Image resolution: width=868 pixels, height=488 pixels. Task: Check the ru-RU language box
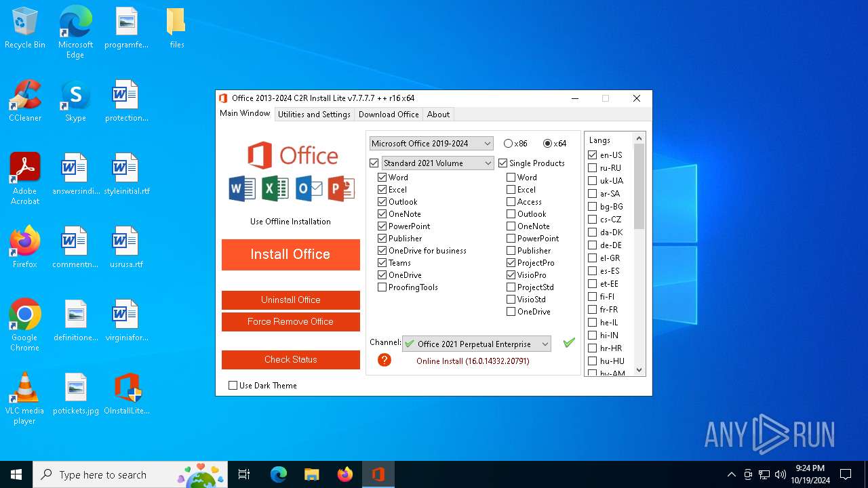593,168
